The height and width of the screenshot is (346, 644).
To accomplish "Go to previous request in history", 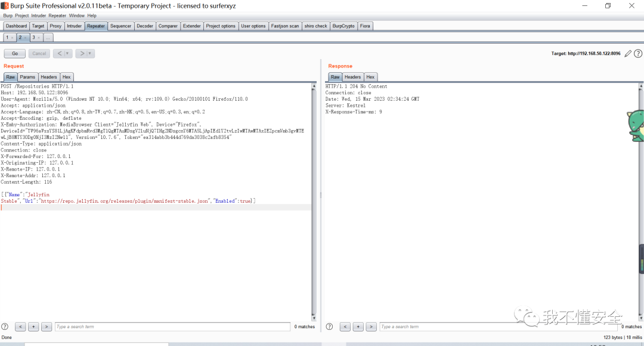I will click(x=60, y=54).
